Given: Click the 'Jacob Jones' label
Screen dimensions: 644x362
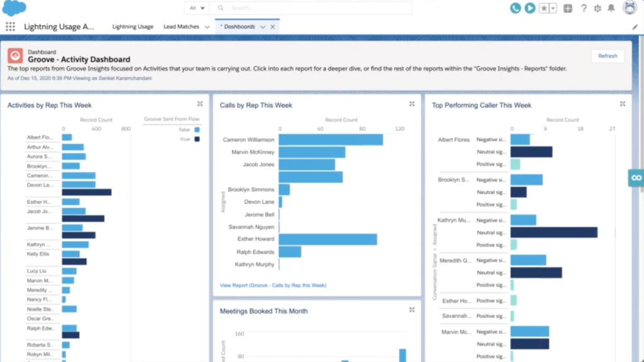Looking at the screenshot, I should 258,164.
